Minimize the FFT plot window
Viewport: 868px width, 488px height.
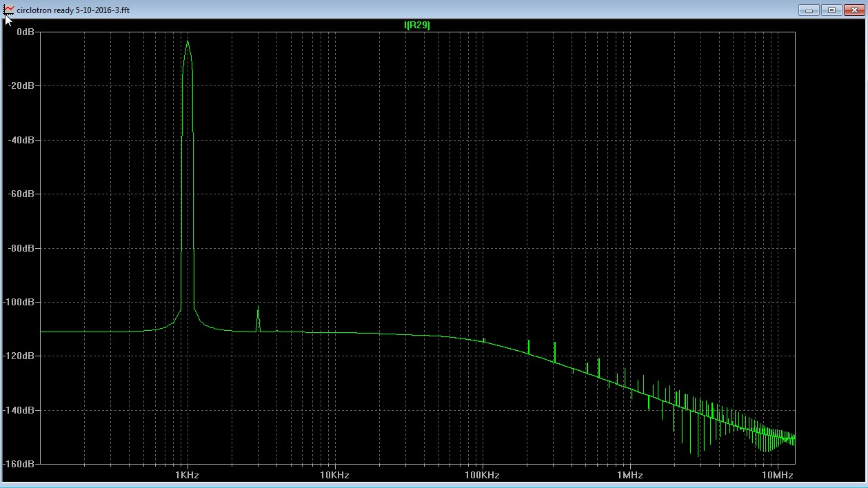pyautogui.click(x=809, y=10)
